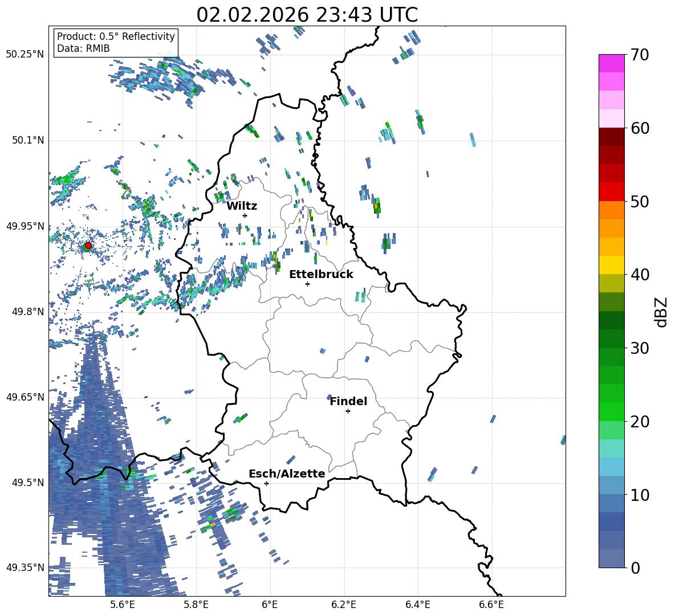Click the red radar site marker
Image resolution: width=675 pixels, height=616 pixels.
(88, 246)
